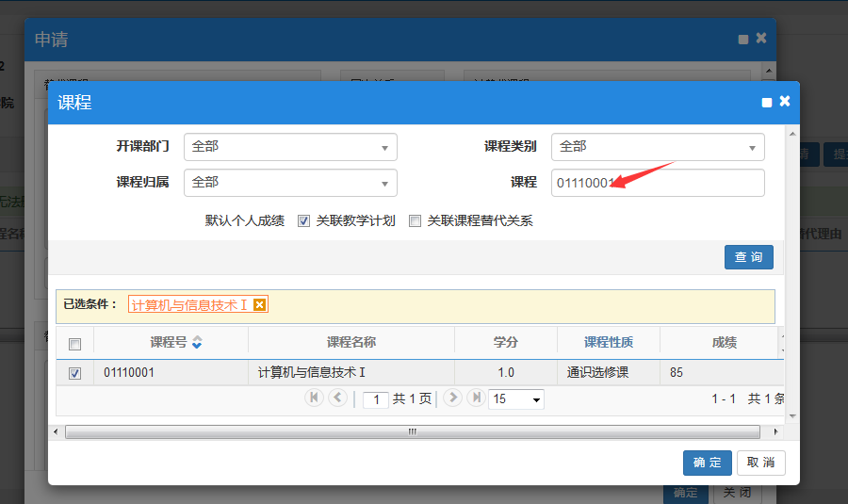Click the 课程 input field containing 01110001
The width and height of the screenshot is (848, 504).
pyautogui.click(x=658, y=183)
